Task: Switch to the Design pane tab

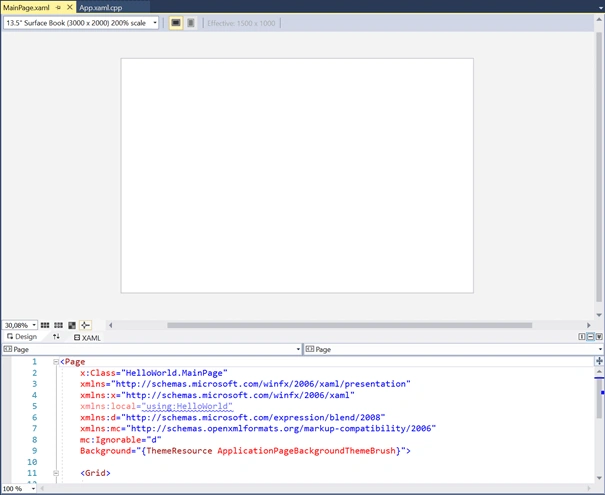Action: pos(22,336)
